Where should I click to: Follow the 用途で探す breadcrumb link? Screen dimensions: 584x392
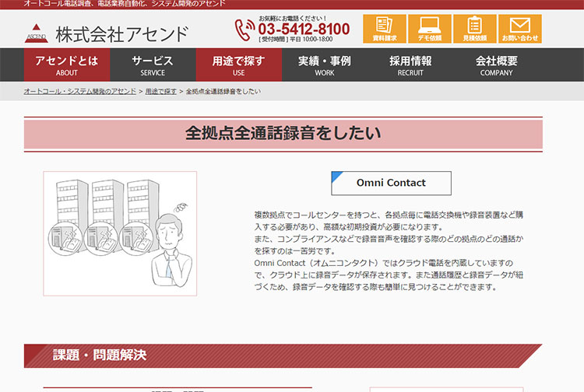[161, 92]
